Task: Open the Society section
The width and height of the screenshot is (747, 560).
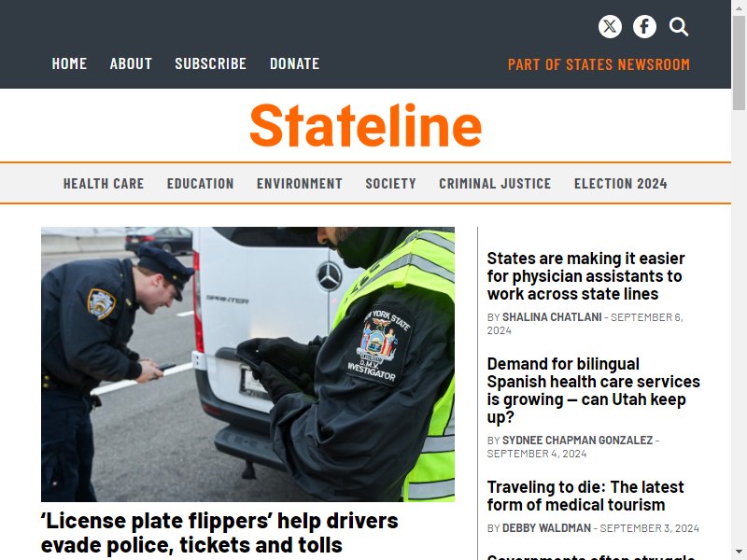Action: (390, 183)
